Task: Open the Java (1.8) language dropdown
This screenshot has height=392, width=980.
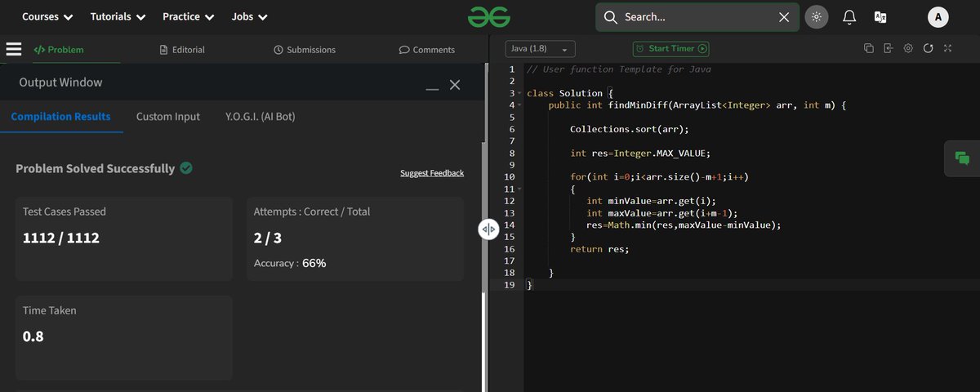Action: tap(540, 49)
